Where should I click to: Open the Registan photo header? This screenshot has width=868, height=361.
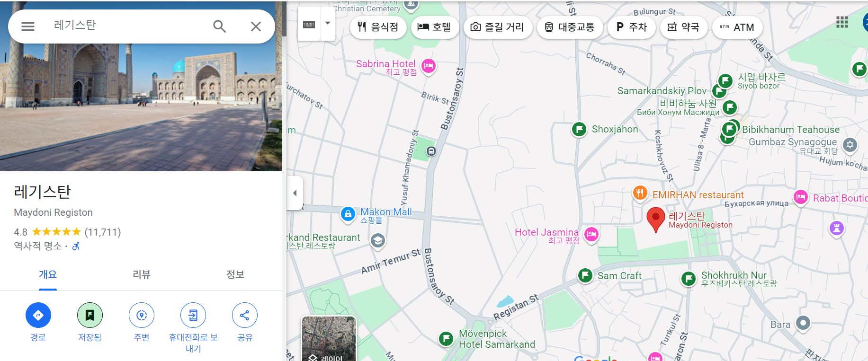click(141, 106)
